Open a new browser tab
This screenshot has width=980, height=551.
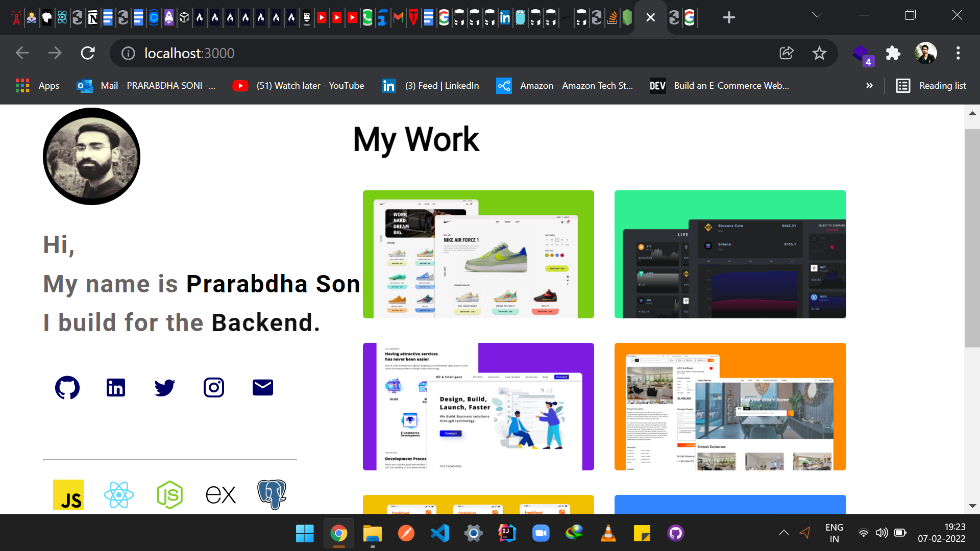point(729,17)
